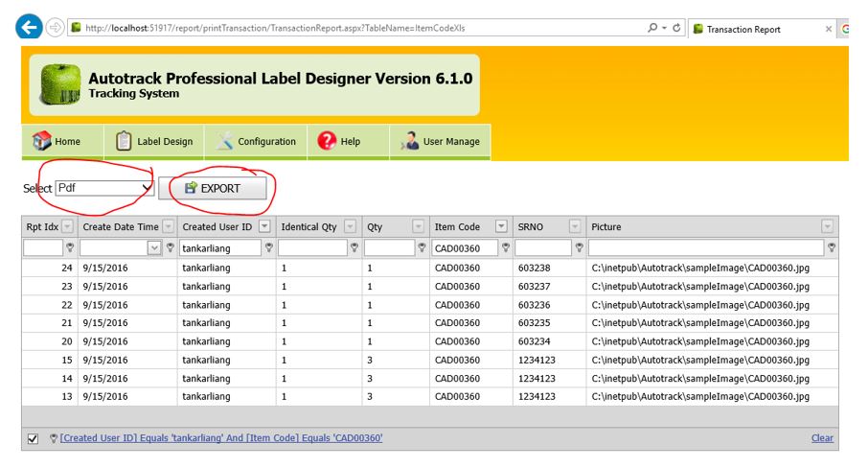Open the Picture column header dropdown
Viewport: 868px width, 468px height.
coord(827,226)
